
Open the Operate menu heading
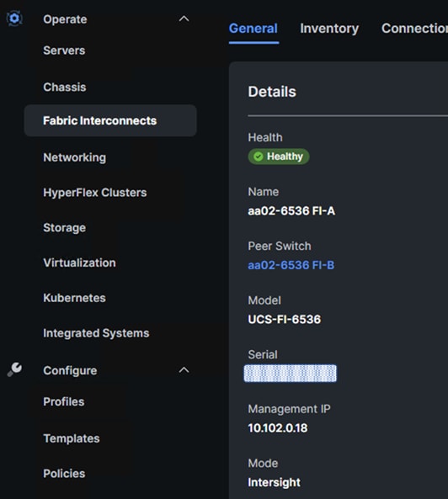click(65, 19)
